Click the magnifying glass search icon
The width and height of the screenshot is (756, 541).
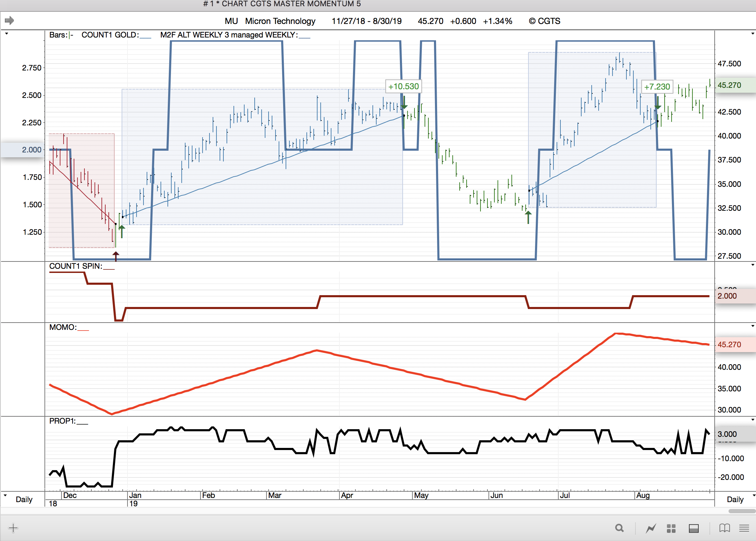tap(619, 528)
